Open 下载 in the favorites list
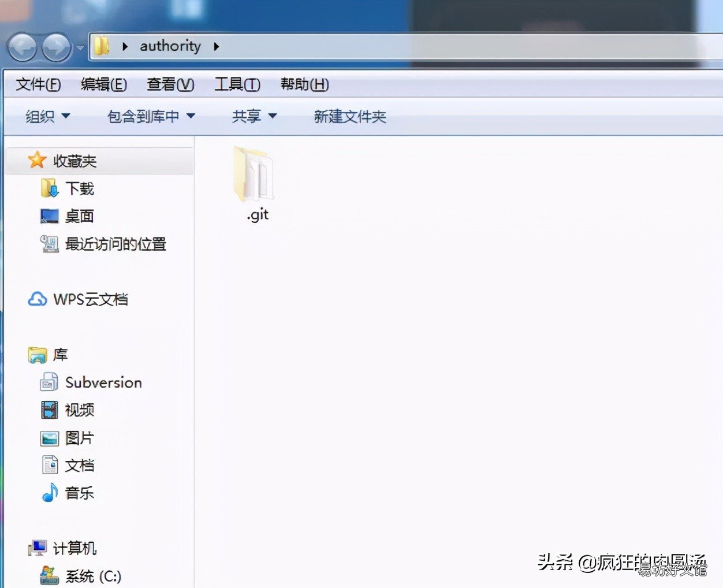 (x=80, y=188)
